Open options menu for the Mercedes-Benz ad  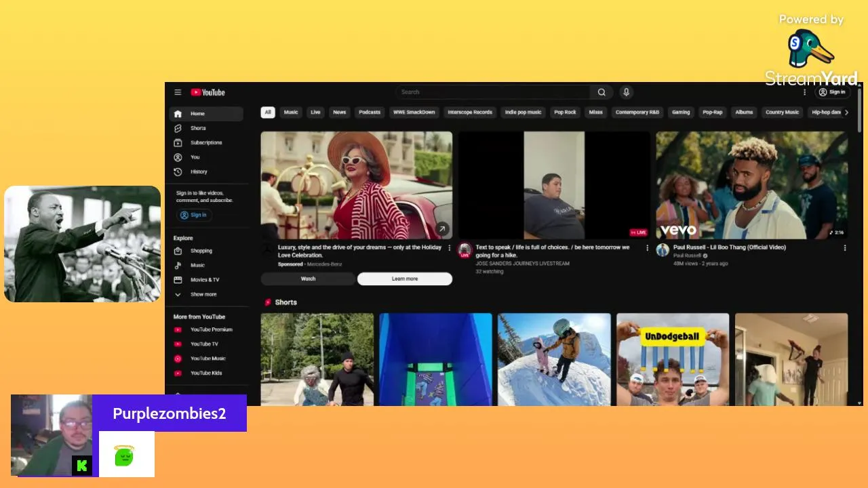pyautogui.click(x=449, y=248)
